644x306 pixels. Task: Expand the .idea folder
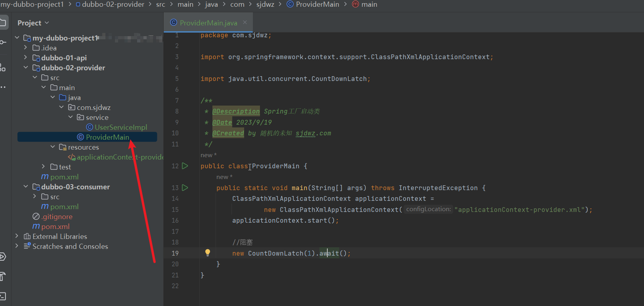26,48
